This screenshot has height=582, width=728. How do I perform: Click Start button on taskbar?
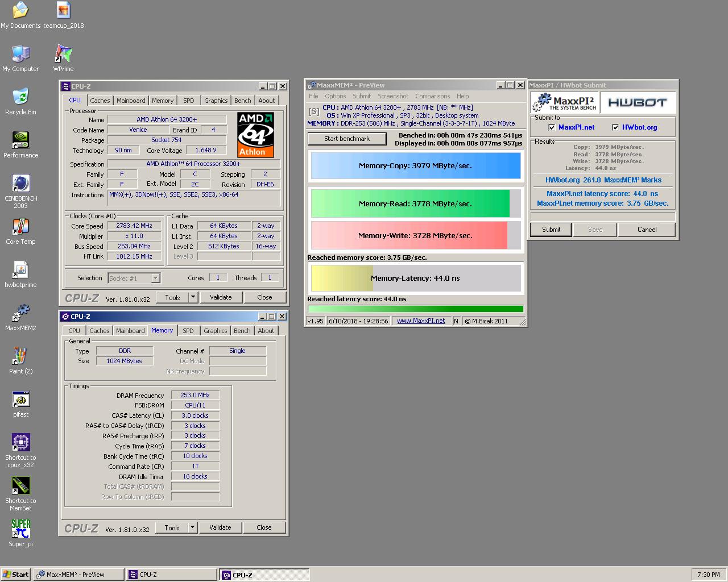pyautogui.click(x=15, y=575)
